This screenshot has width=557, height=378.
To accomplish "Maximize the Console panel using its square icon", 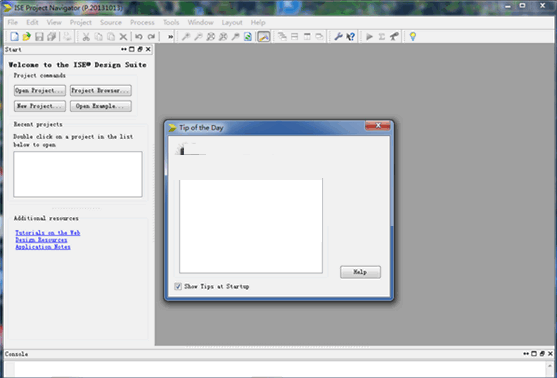I will pyautogui.click(x=534, y=354).
